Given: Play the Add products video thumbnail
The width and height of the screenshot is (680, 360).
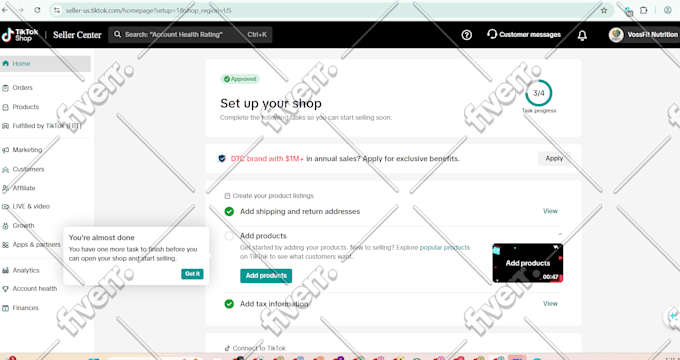Looking at the screenshot, I should pyautogui.click(x=528, y=263).
